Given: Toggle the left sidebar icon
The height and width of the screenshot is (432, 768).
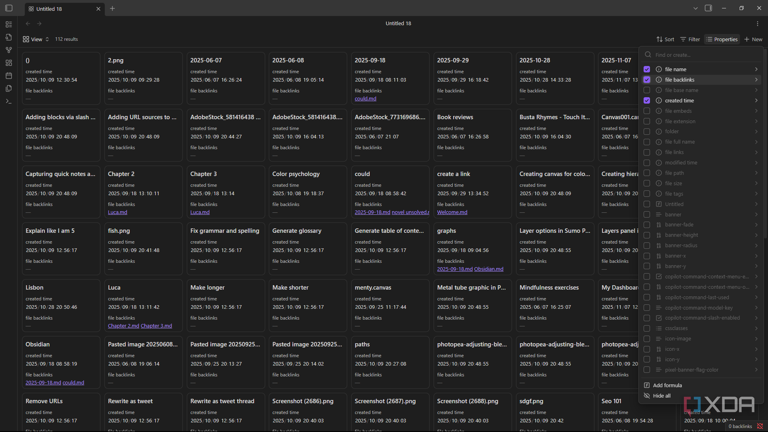Looking at the screenshot, I should [8, 8].
